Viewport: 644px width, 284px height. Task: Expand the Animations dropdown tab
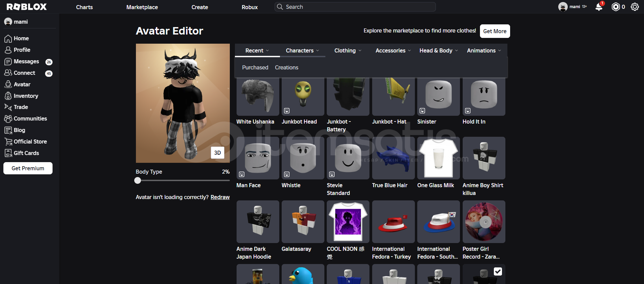point(484,50)
